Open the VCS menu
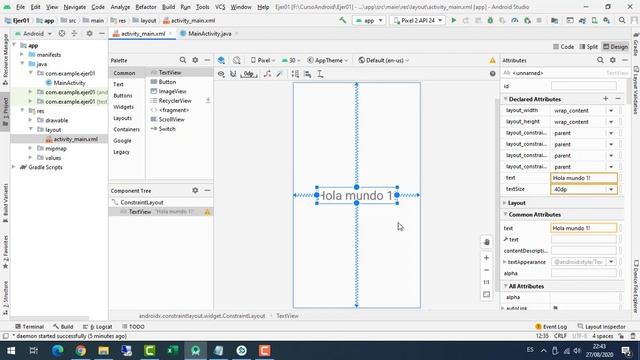Image resolution: width=640 pixels, height=360 pixels. [220, 7]
